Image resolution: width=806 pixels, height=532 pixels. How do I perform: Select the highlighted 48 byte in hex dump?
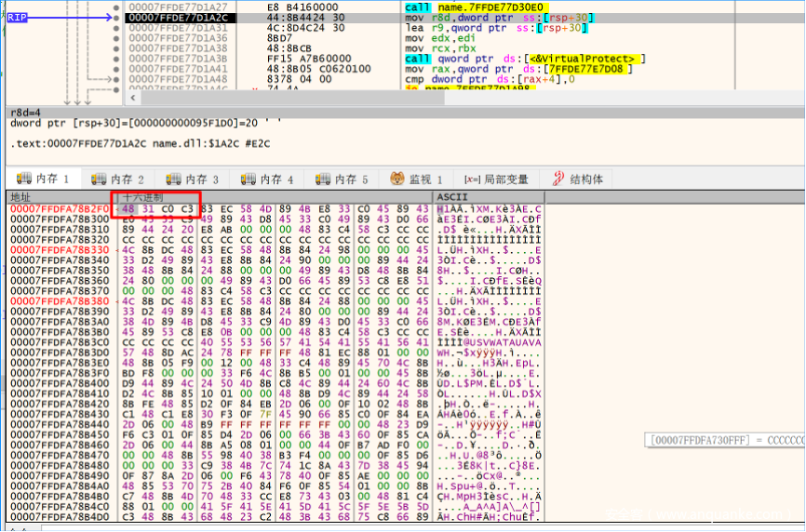128,209
